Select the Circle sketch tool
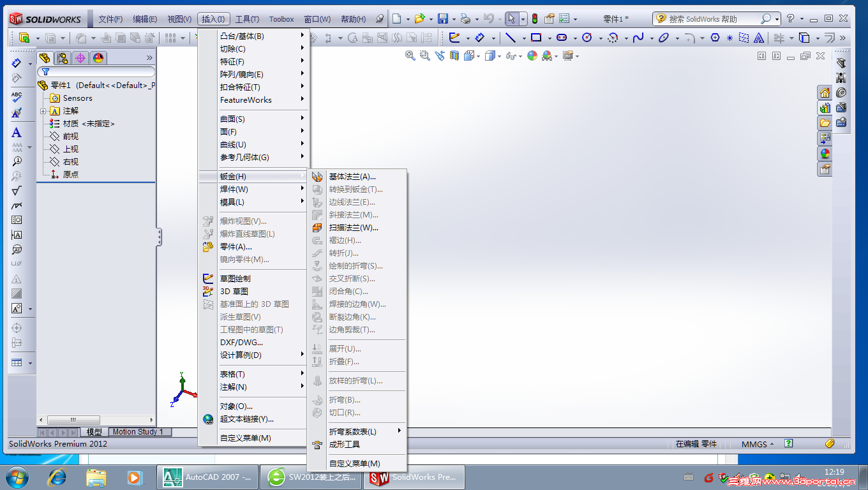868x490 pixels. tap(587, 38)
